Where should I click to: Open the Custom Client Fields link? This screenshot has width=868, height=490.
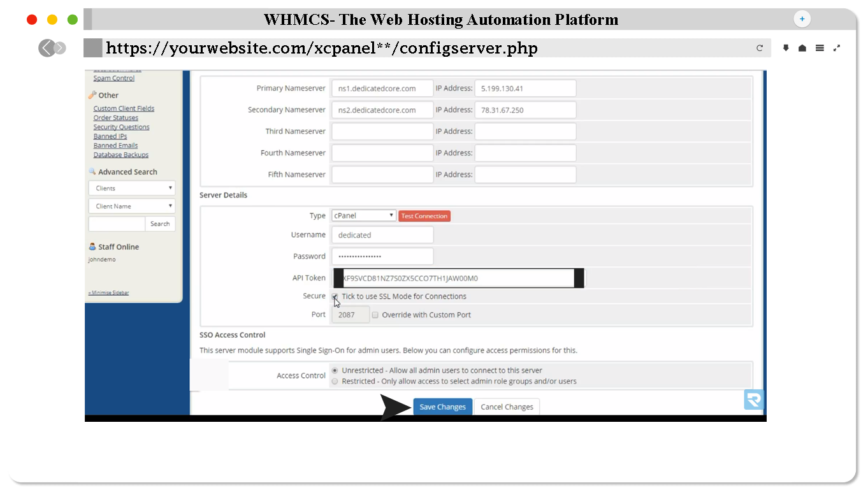pyautogui.click(x=124, y=108)
